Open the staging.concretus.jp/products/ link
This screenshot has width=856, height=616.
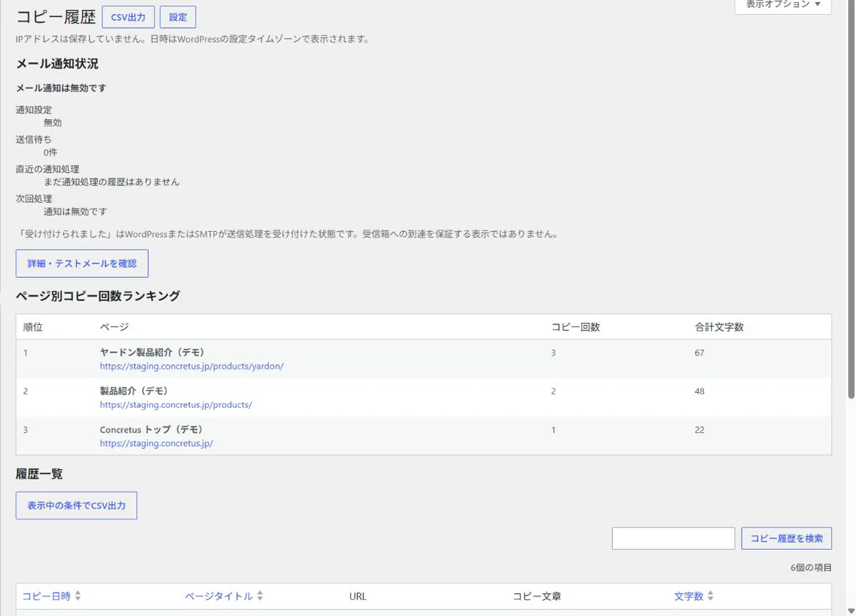pos(175,404)
